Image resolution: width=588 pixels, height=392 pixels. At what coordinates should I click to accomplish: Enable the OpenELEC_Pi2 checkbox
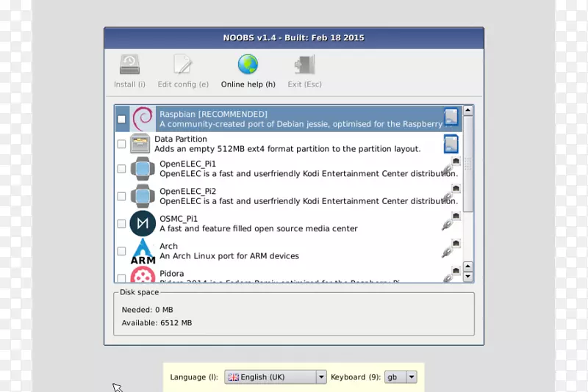121,196
